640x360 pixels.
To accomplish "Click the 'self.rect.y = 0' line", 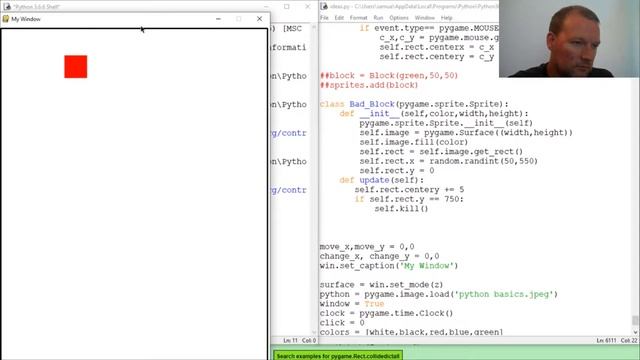I will tap(397, 171).
